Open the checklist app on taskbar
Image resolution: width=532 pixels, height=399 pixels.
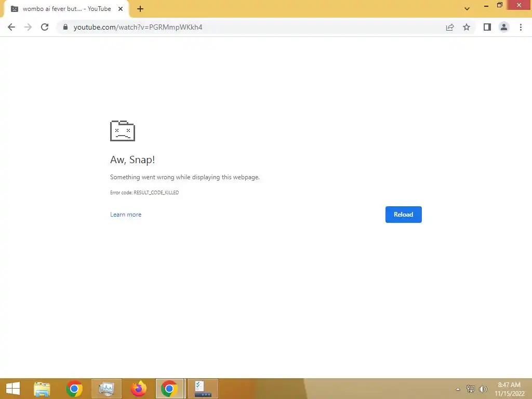(203, 389)
